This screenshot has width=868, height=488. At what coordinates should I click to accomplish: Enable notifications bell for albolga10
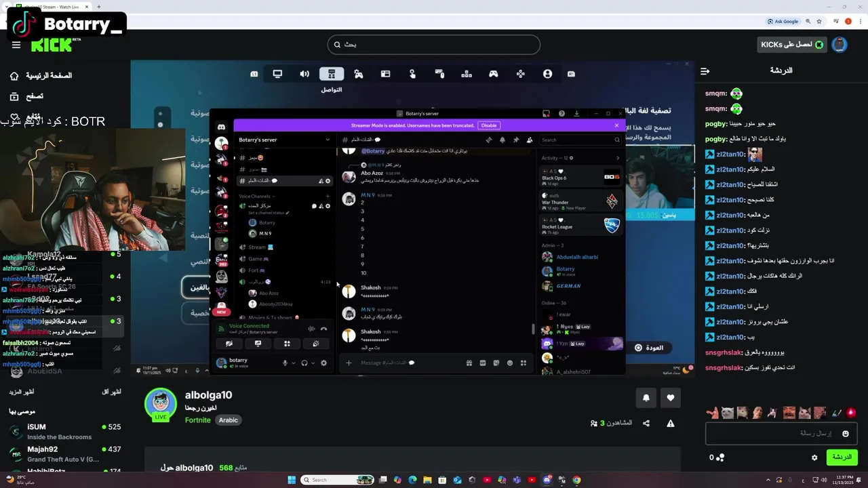tap(646, 398)
